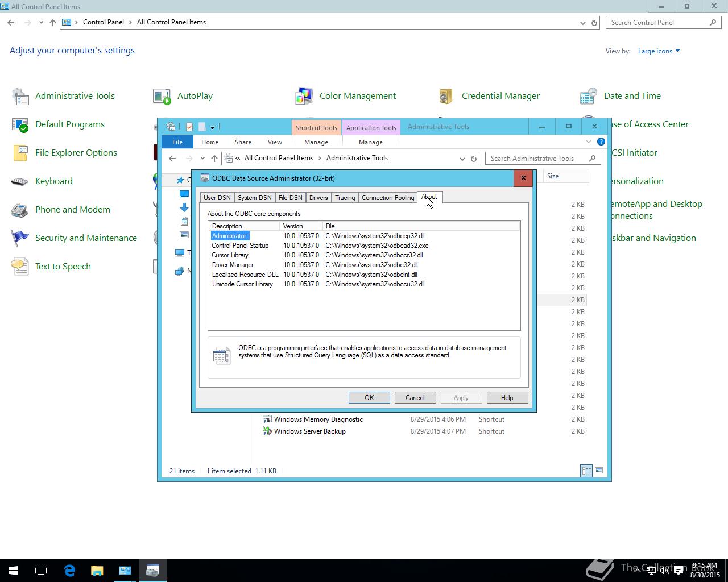Viewport: 728px width, 582px height.
Task: Go back in Control Panel window
Action: (11, 23)
